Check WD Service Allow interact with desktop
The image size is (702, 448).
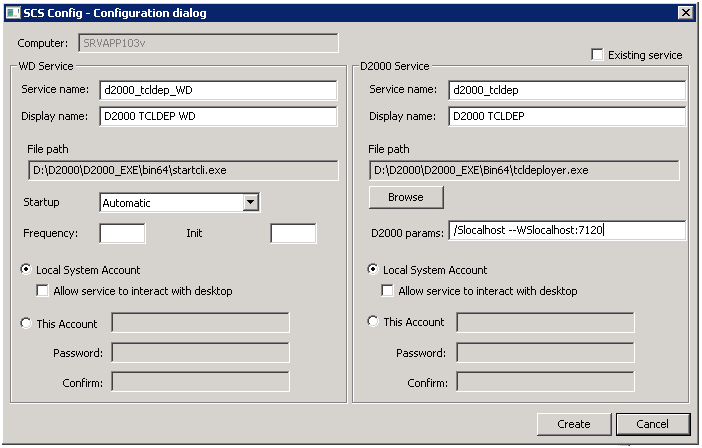[x=43, y=291]
